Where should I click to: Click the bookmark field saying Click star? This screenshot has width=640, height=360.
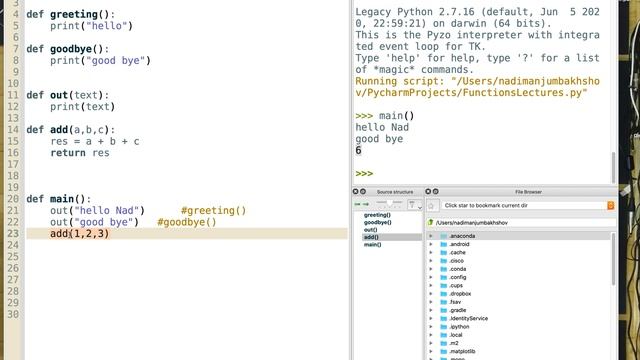click(x=524, y=205)
